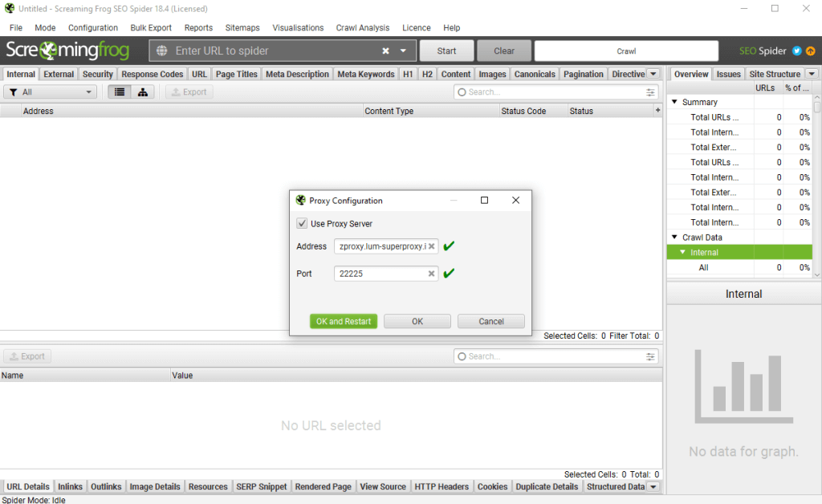
Task: Open the URL history dropdown arrow
Action: 403,51
